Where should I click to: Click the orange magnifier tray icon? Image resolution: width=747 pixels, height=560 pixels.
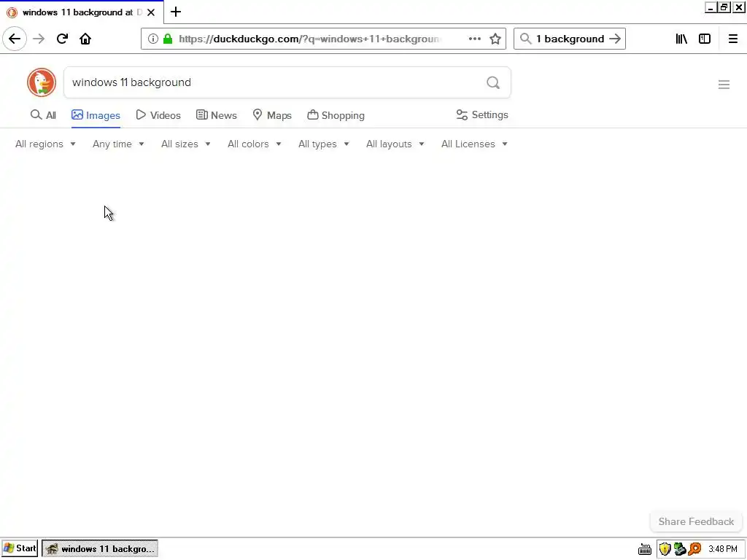694,549
